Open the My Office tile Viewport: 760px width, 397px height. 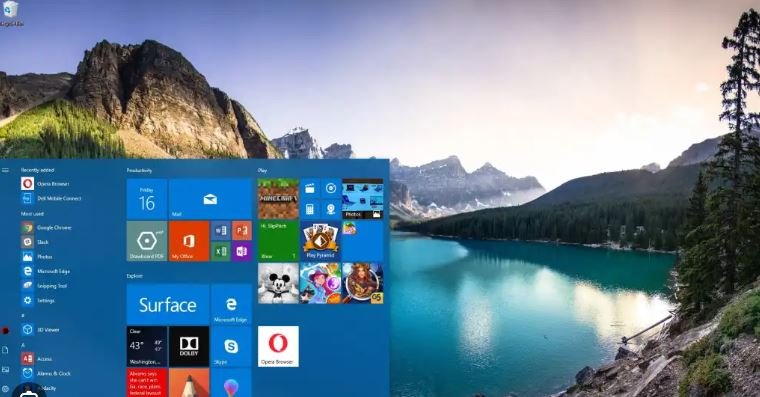(189, 241)
